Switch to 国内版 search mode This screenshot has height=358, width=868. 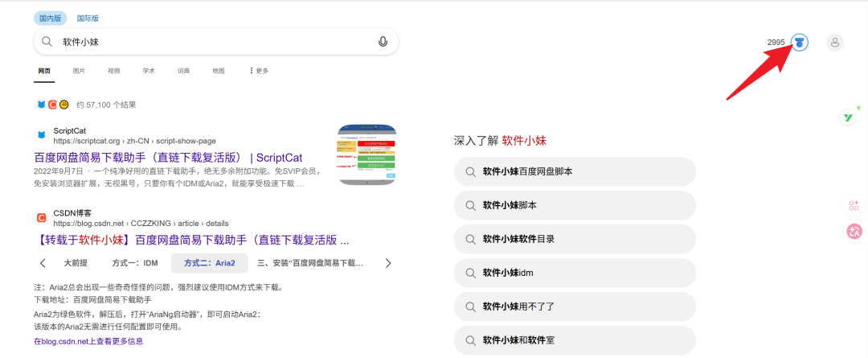[50, 18]
